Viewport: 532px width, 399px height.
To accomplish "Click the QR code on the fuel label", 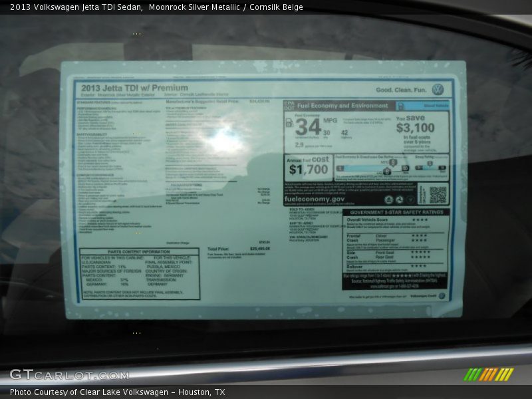I will tap(438, 194).
